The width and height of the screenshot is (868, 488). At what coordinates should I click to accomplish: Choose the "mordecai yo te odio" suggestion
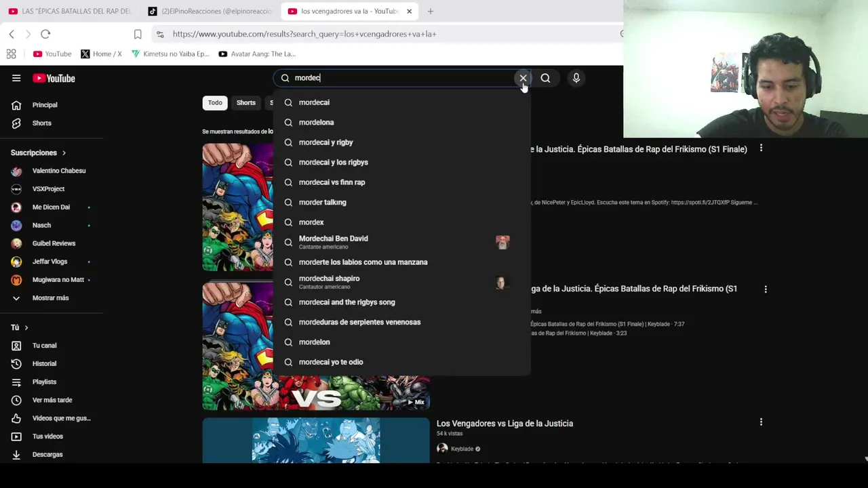401,362
